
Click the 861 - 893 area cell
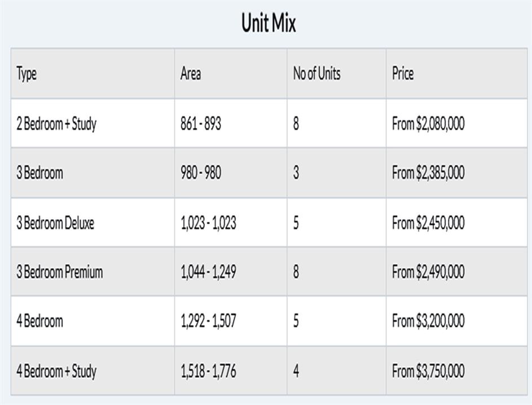(x=201, y=124)
